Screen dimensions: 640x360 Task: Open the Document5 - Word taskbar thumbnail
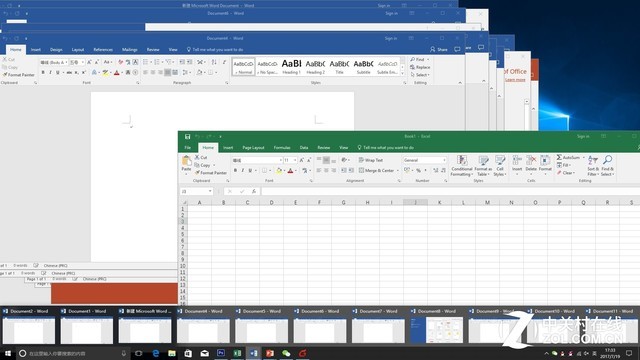click(262, 326)
